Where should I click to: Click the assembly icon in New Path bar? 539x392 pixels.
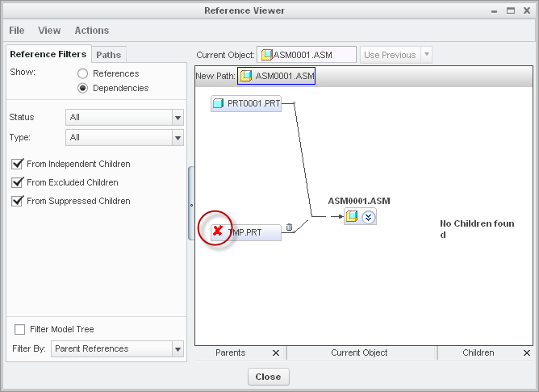[x=245, y=76]
